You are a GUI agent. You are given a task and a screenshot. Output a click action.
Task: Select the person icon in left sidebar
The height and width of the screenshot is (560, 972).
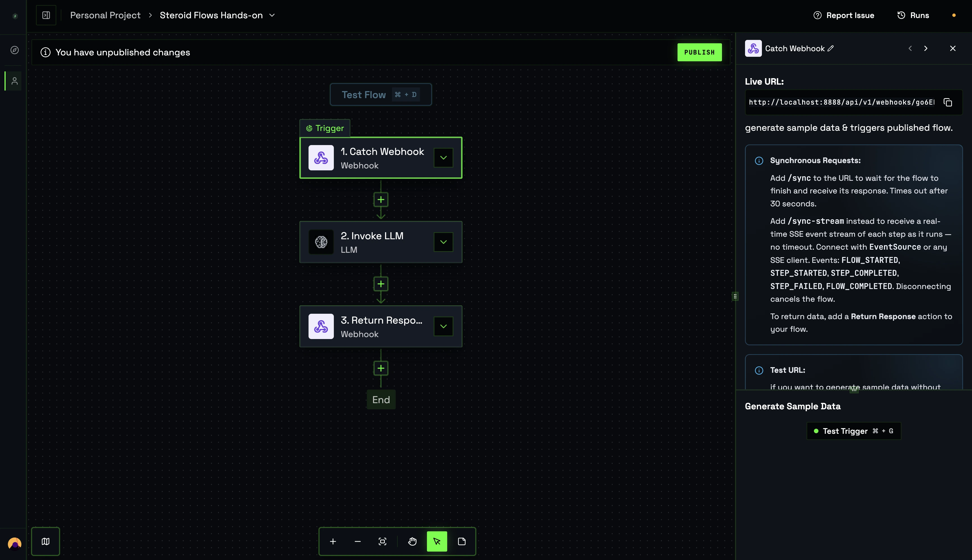tap(15, 81)
